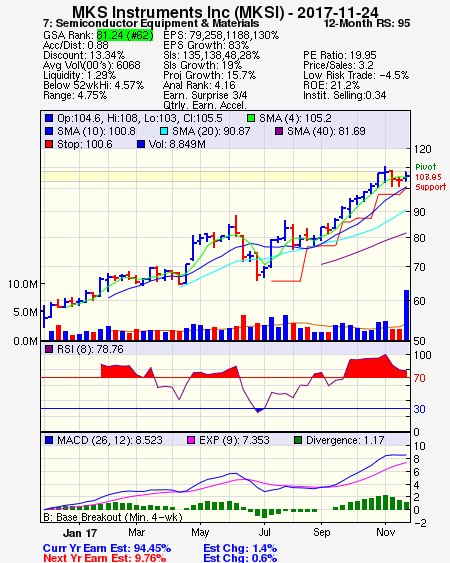Viewport: 450px width, 563px height.
Task: Click the blue Est Chg: 1.4% text
Action: [240, 549]
